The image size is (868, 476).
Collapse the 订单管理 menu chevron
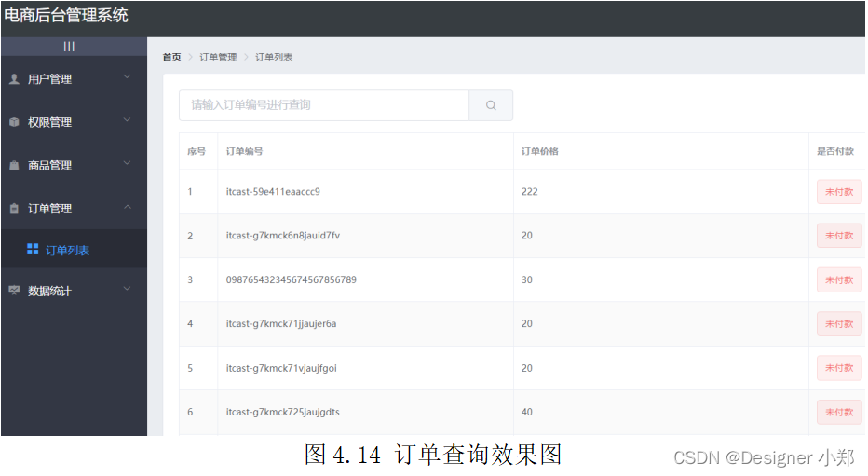128,207
